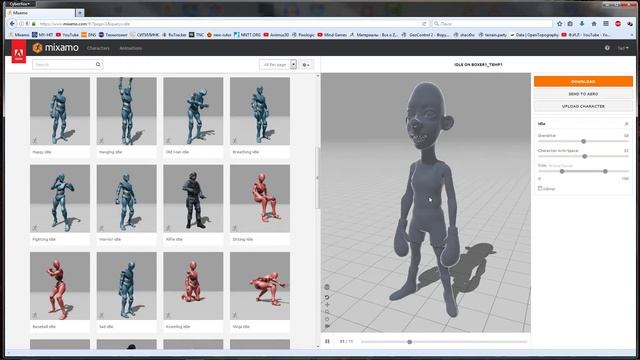640x360 pixels.
Task: Remove the Idle animation with the X icon
Action: coord(627,124)
